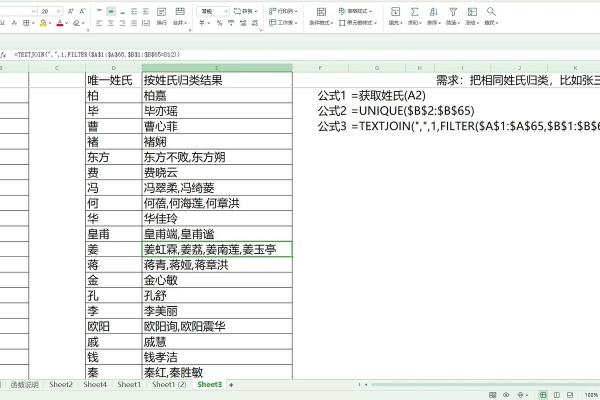Image resolution: width=600 pixels, height=400 pixels.
Task: Select cell containing 姜虹霖,姜荔,姜南莲,姜玉亭
Action: [217, 249]
